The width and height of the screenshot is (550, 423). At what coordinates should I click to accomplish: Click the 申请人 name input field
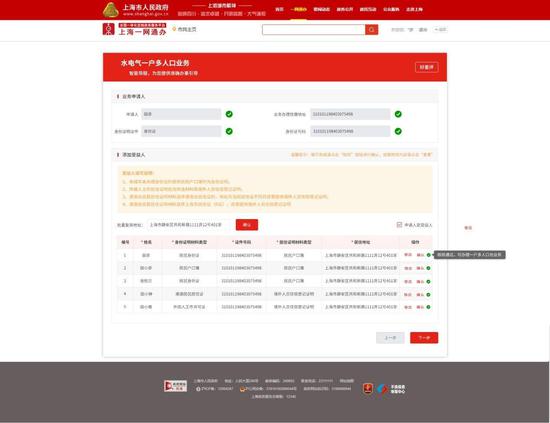point(181,114)
